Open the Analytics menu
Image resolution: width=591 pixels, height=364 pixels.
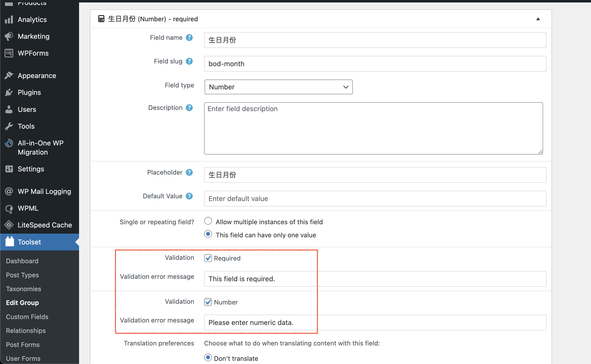pyautogui.click(x=40, y=20)
